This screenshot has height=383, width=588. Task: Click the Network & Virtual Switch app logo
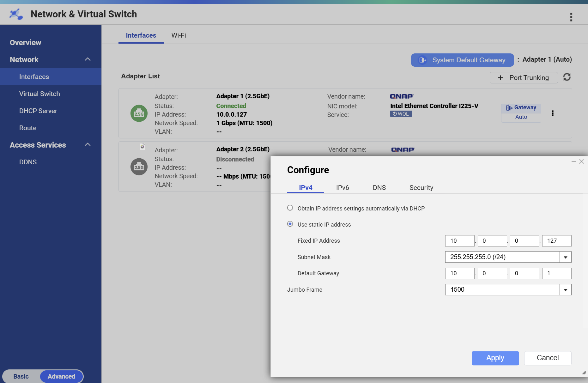16,14
